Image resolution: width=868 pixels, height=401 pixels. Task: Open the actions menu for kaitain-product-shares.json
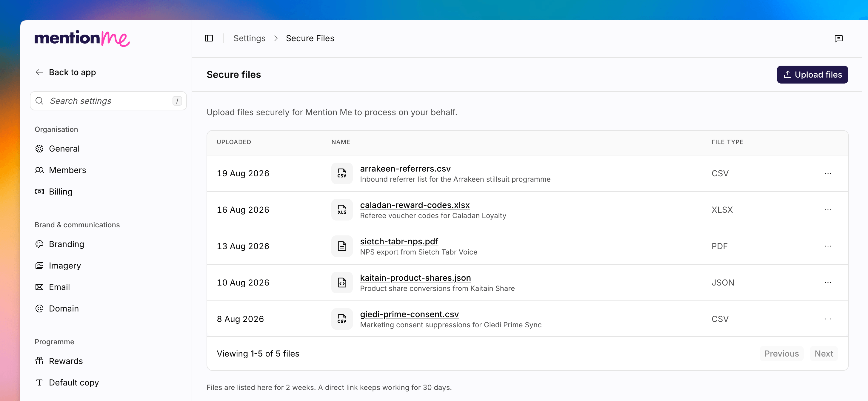click(x=828, y=283)
